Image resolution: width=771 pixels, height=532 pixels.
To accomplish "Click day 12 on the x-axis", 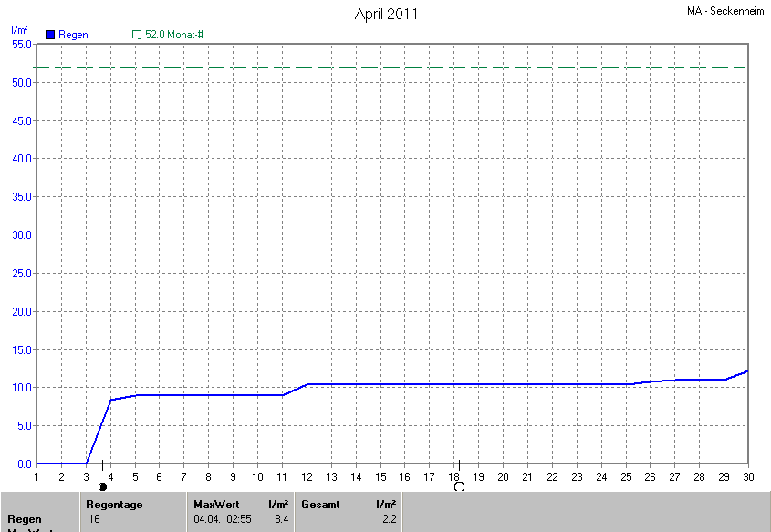I will click(307, 476).
